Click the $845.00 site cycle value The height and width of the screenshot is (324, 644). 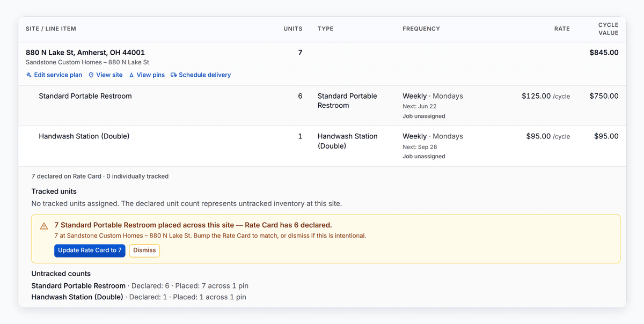[604, 53]
